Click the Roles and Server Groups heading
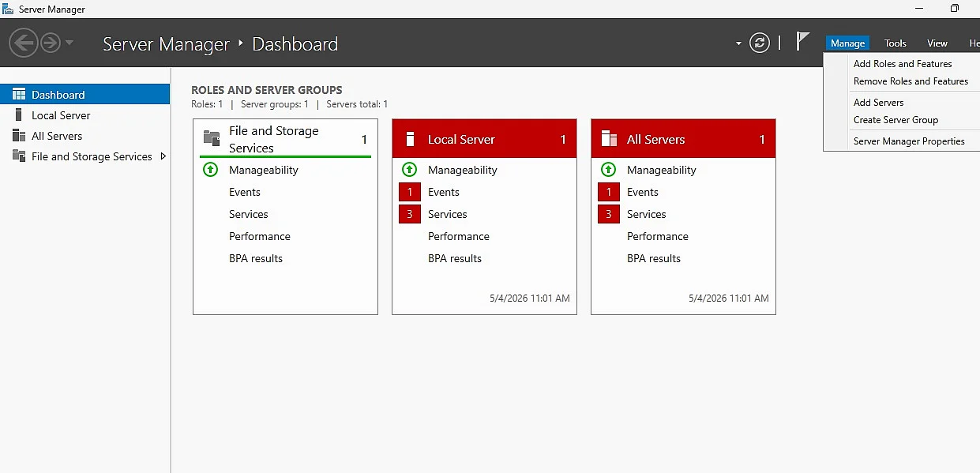The height and width of the screenshot is (473, 980). [x=267, y=90]
